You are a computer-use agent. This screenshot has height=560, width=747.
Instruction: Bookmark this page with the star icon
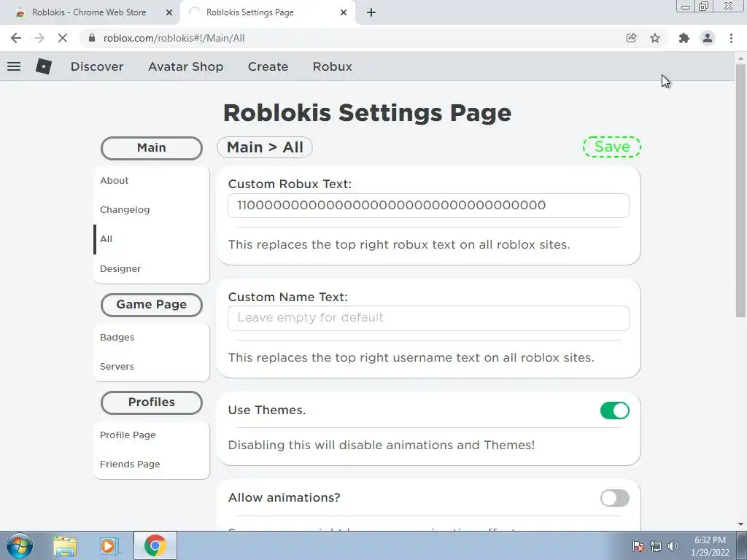[655, 38]
